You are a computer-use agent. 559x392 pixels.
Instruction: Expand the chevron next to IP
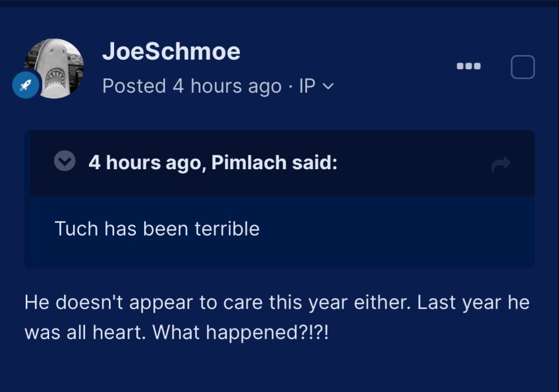coord(328,87)
